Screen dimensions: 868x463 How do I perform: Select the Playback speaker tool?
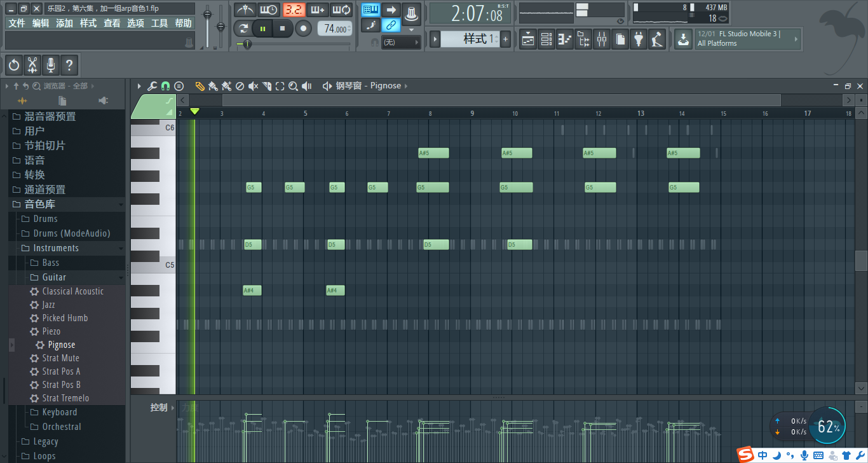[307, 86]
